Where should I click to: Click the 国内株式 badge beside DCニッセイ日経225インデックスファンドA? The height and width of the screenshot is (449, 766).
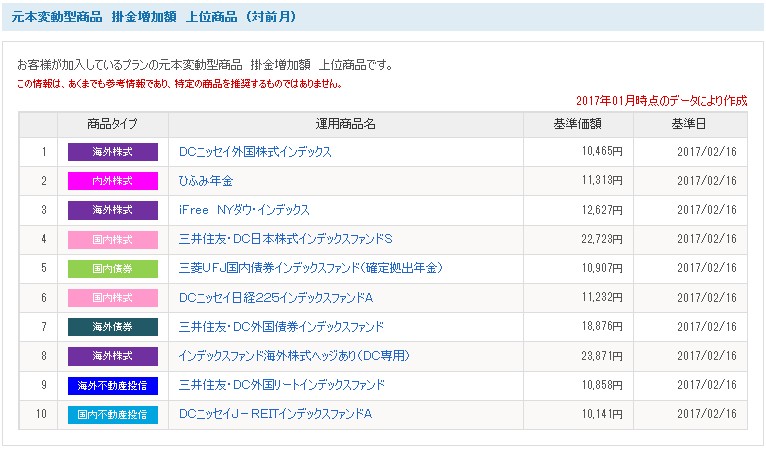(x=113, y=298)
